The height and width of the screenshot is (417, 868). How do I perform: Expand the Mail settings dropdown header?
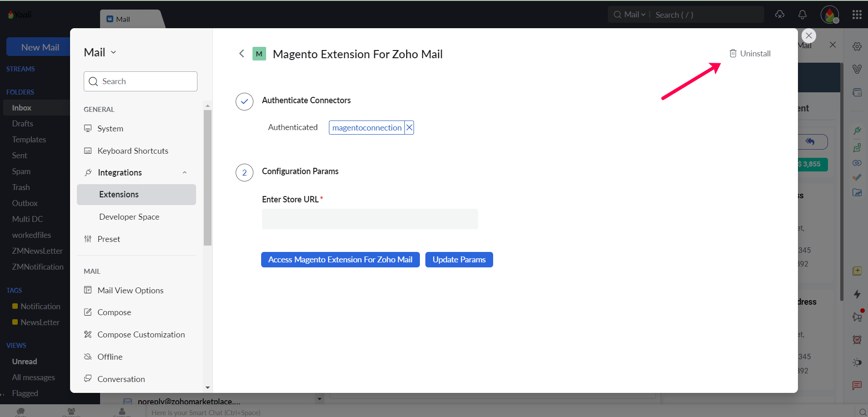coord(100,53)
